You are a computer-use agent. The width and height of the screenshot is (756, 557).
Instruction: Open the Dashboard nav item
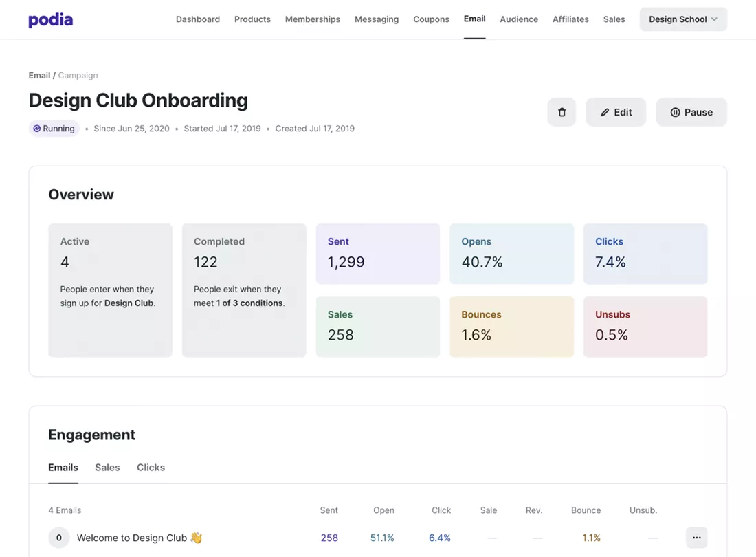pos(198,19)
